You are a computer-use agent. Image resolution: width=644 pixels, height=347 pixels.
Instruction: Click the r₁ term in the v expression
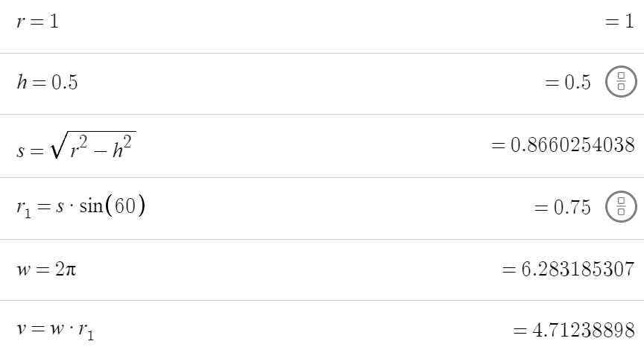(x=85, y=331)
